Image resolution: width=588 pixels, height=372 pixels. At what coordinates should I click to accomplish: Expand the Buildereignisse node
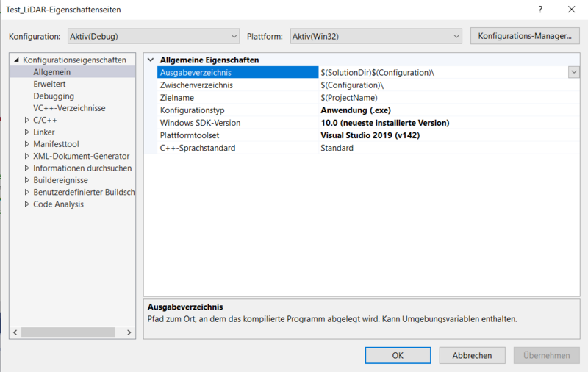coord(26,180)
